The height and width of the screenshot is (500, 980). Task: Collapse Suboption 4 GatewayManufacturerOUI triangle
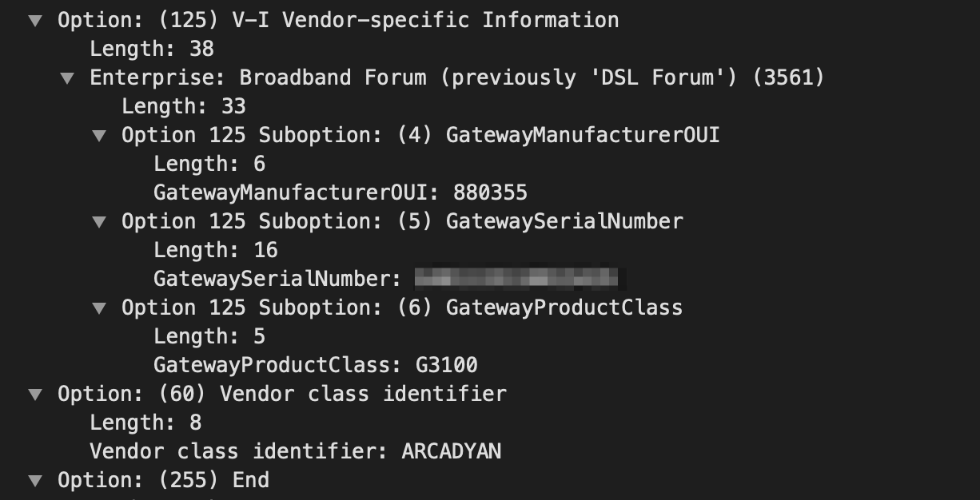99,136
